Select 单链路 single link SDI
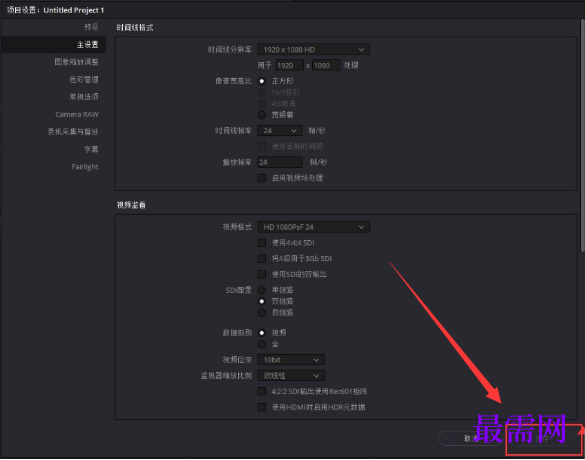 click(262, 290)
